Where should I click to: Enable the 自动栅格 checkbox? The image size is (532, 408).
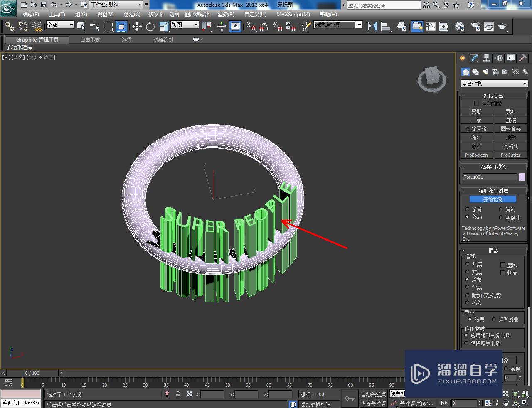tap(476, 103)
